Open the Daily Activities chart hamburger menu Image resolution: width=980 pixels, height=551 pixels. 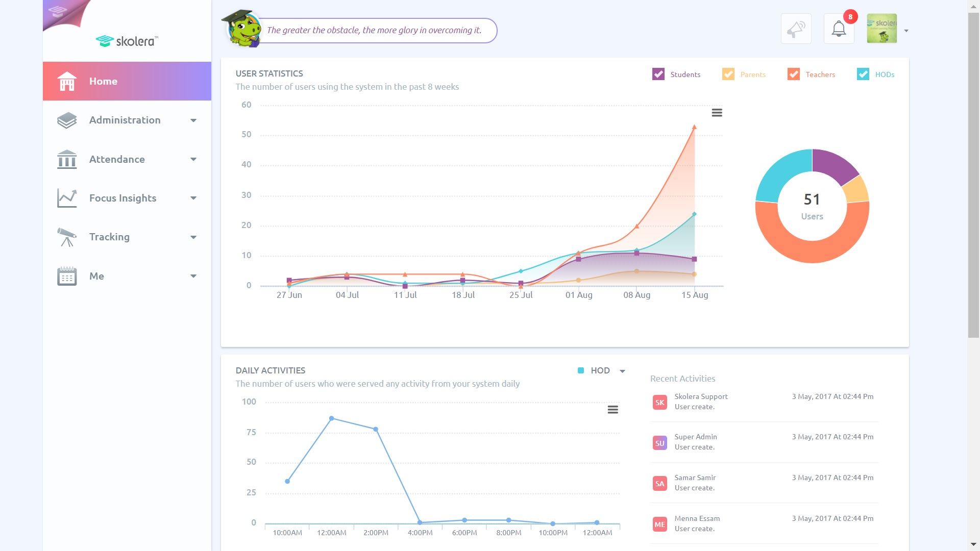tap(612, 410)
